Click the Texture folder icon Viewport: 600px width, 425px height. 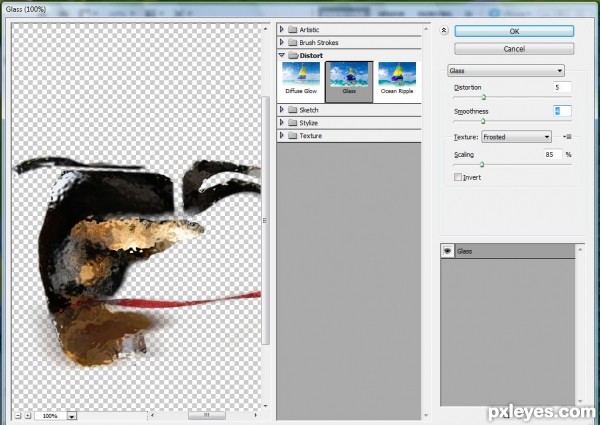coord(293,136)
